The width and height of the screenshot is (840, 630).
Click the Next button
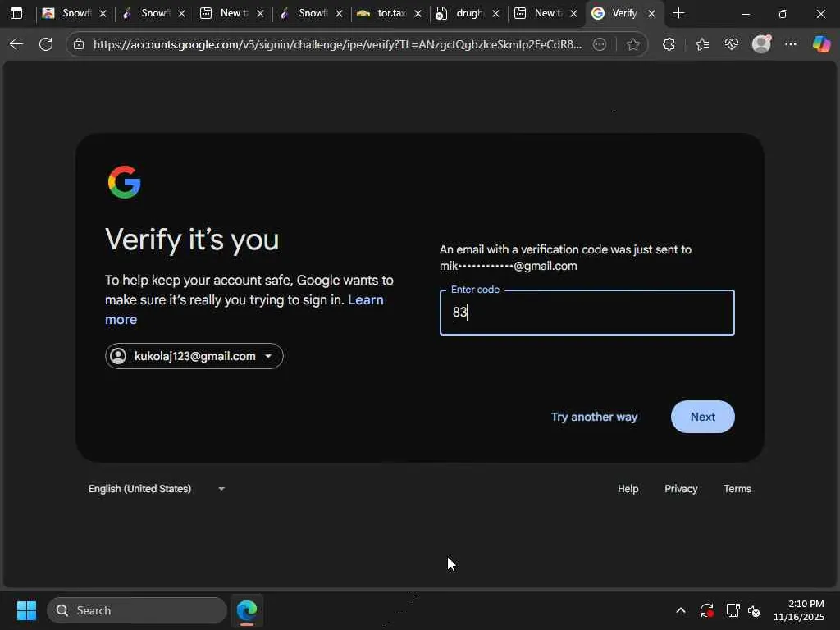(703, 417)
